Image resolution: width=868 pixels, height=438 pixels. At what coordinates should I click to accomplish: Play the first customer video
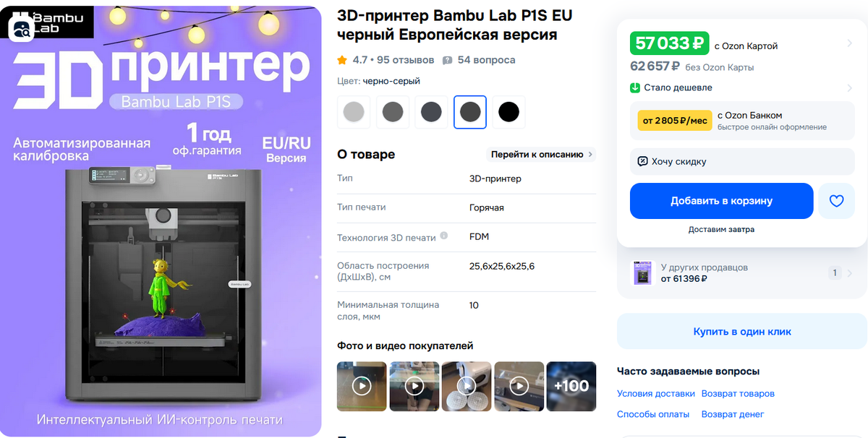pyautogui.click(x=361, y=387)
